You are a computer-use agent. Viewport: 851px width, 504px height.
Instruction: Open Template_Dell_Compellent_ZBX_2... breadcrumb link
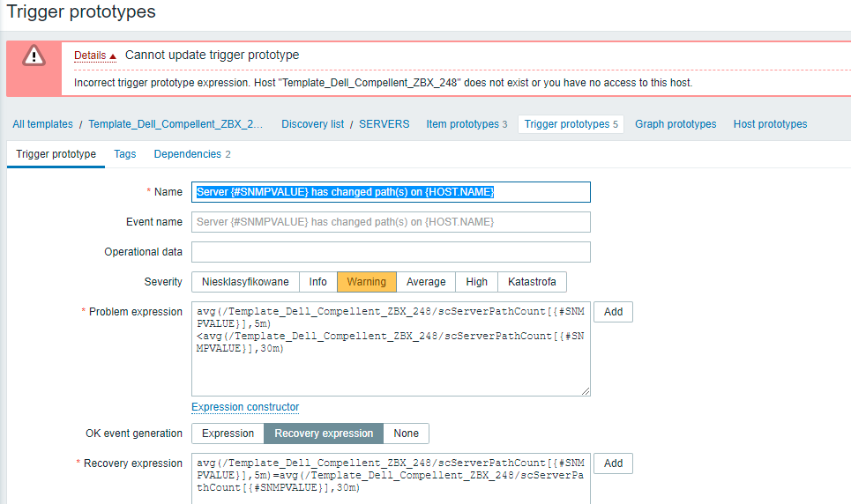(x=175, y=124)
